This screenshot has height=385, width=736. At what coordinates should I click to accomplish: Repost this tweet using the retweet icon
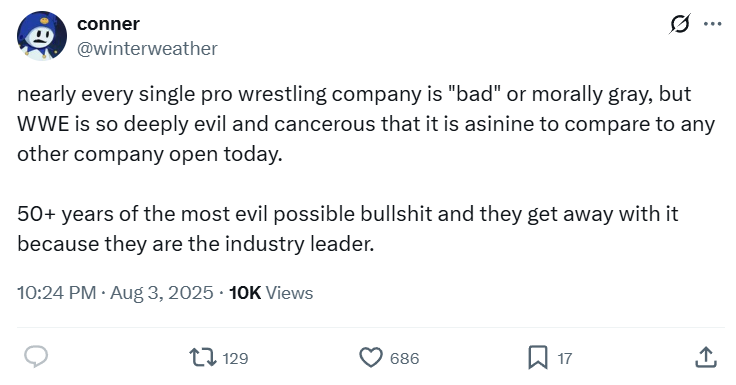click(203, 357)
